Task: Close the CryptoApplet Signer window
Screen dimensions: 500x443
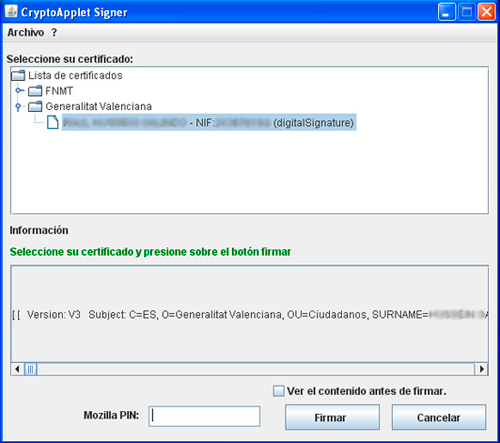Action: coord(486,12)
